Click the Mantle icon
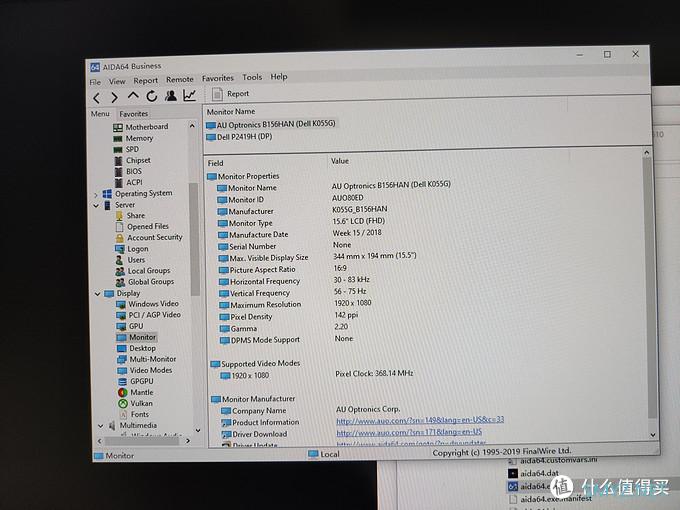 click(122, 392)
